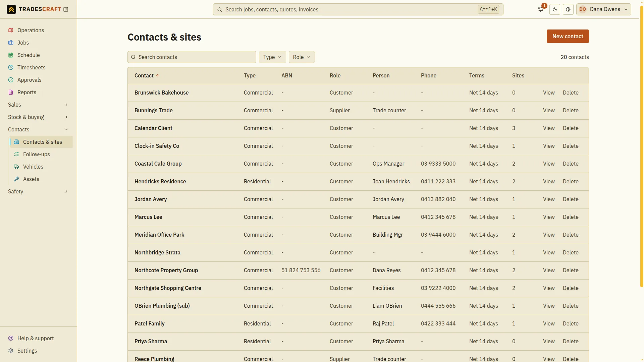View Calendar Client contact
This screenshot has width=644, height=362.
pyautogui.click(x=549, y=128)
